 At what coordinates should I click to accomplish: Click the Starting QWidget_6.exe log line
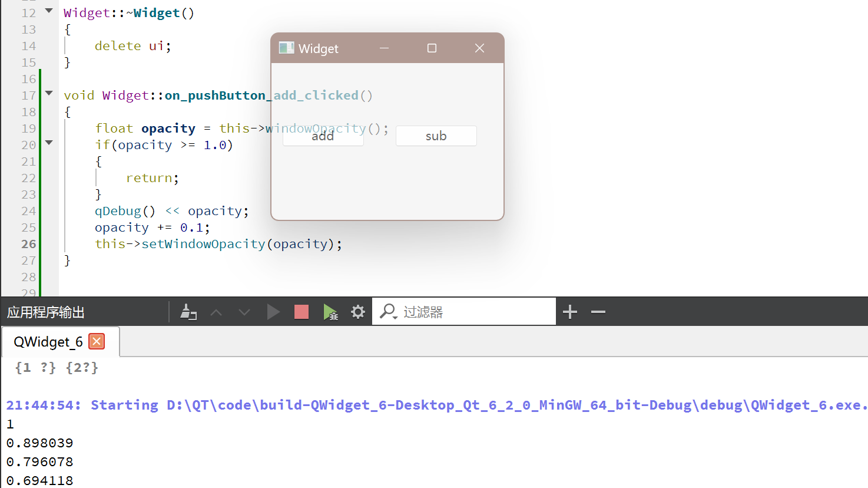coord(436,405)
